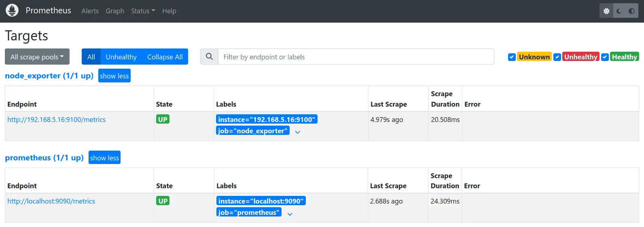Open the All scrape pools dropdown
Viewport: 644px width, 227px height.
[x=37, y=57]
